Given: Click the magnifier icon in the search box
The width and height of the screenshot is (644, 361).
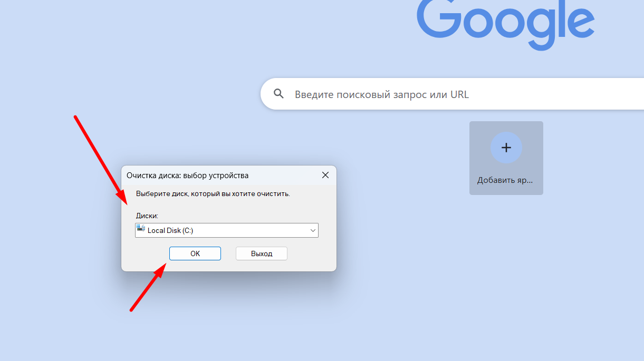Looking at the screenshot, I should click(x=279, y=94).
